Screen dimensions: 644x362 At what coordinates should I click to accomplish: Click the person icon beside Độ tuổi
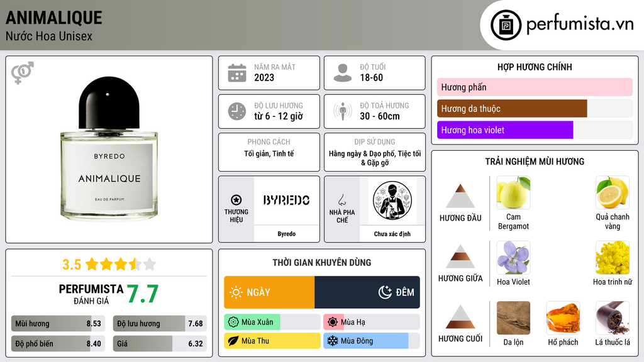point(343,73)
